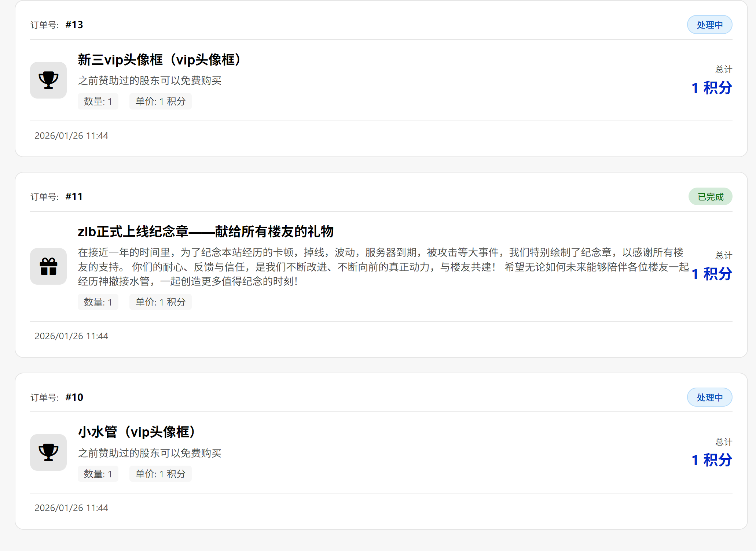Open 小水管（vip头像框） product title

pos(138,432)
